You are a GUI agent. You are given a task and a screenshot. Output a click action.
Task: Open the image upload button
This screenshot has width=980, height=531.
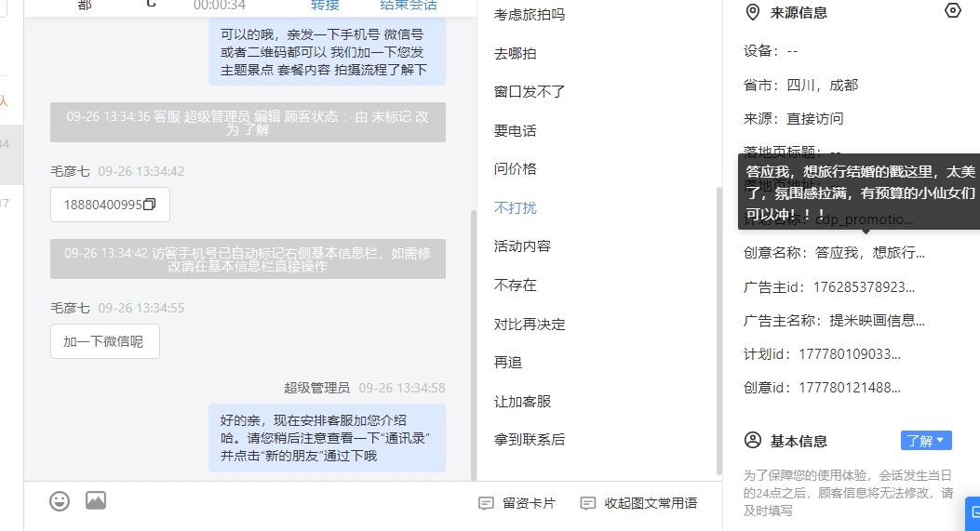tap(96, 500)
